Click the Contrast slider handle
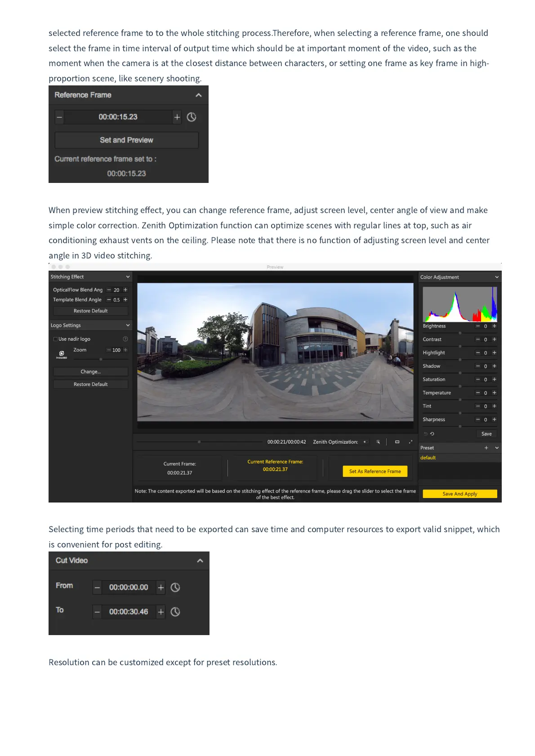 point(460,347)
